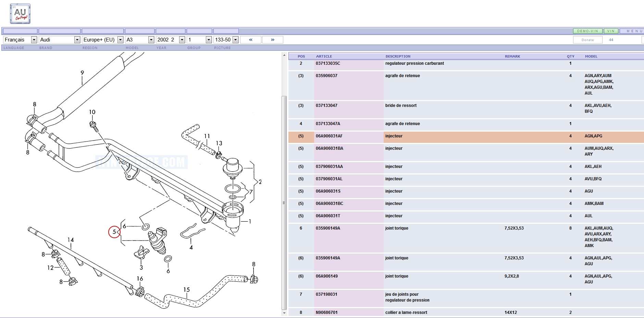
Task: Click the Donate button
Action: [587, 40]
